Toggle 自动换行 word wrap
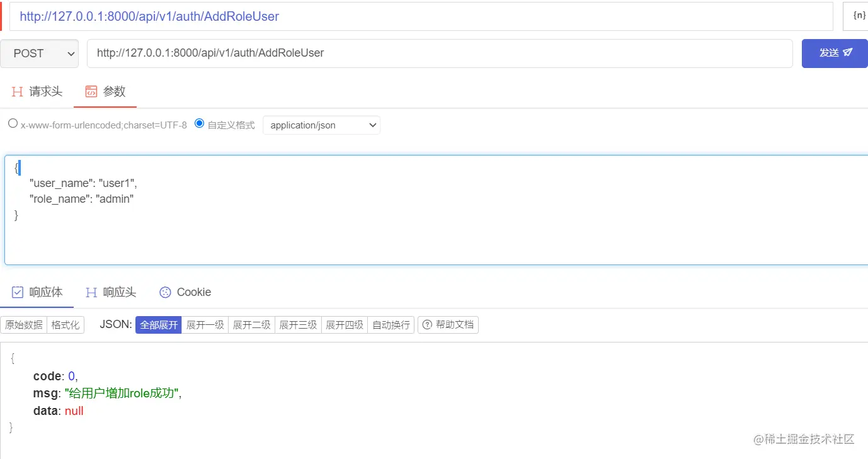Viewport: 868px width, 459px height. pyautogui.click(x=391, y=325)
